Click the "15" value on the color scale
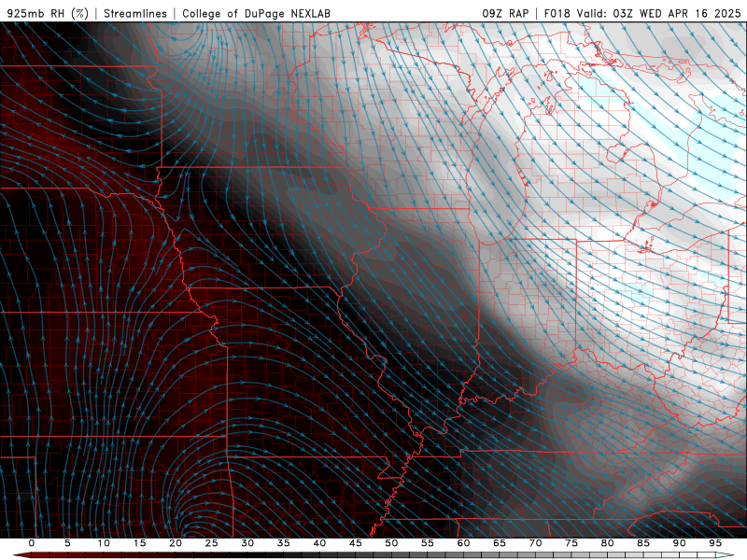 (139, 543)
